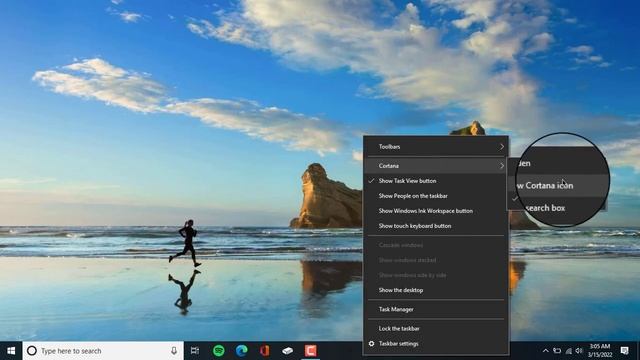The width and height of the screenshot is (640, 360).
Task: Open Taskbar settings
Action: (x=436, y=344)
